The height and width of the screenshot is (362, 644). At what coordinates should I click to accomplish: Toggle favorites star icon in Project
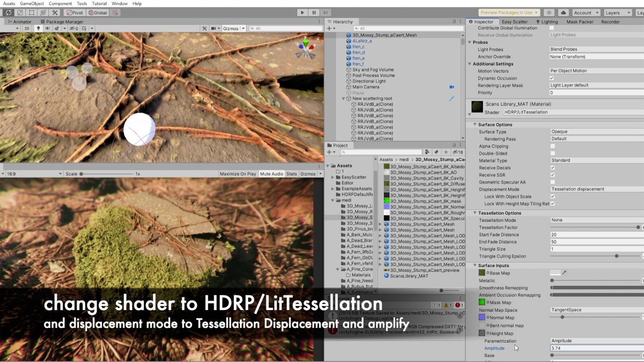pos(446,152)
